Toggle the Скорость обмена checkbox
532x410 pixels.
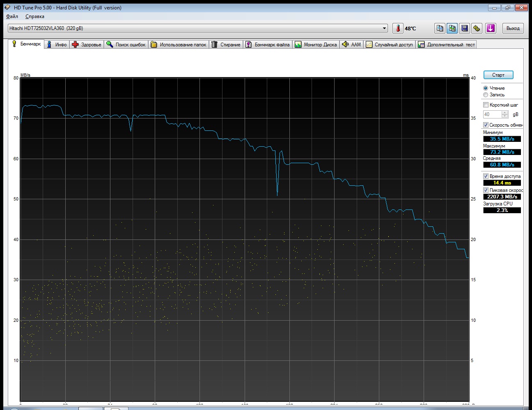click(x=486, y=125)
